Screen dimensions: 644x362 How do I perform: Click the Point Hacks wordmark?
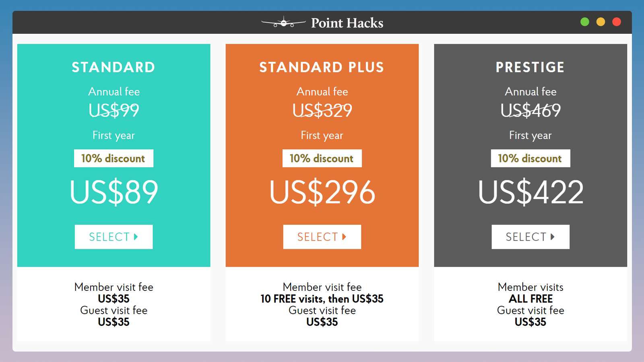pyautogui.click(x=347, y=23)
